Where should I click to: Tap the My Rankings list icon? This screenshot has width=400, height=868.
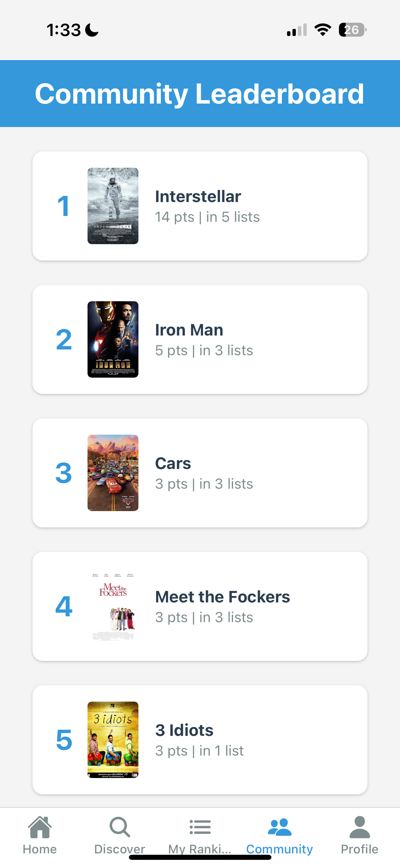[x=200, y=827]
